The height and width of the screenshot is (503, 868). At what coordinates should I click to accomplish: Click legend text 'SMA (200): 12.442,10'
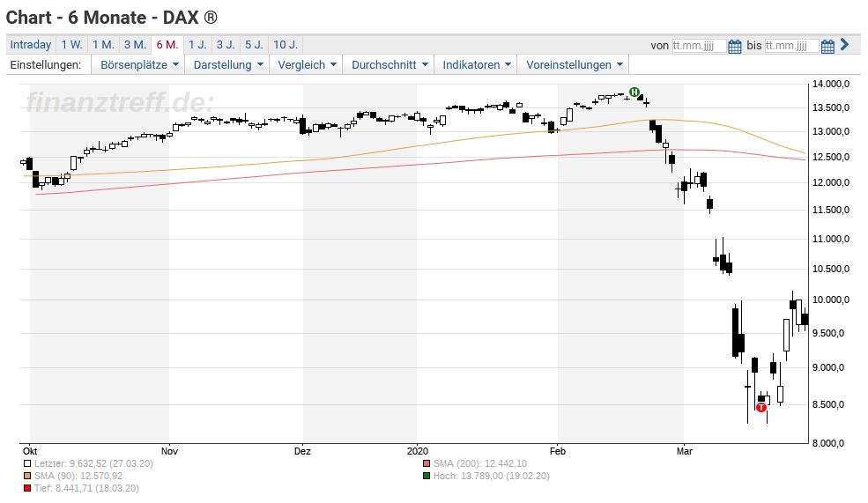[480, 463]
